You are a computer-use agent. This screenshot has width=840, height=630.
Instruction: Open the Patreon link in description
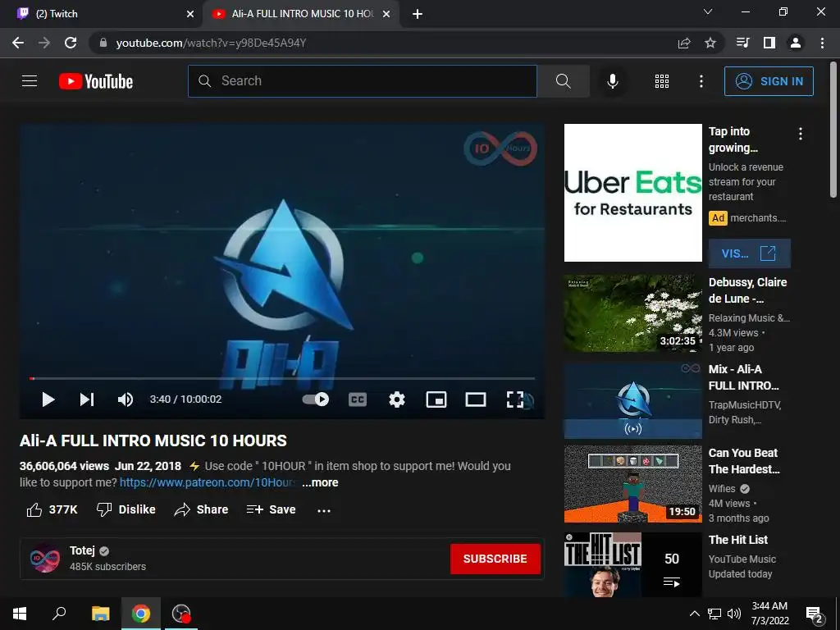(207, 482)
